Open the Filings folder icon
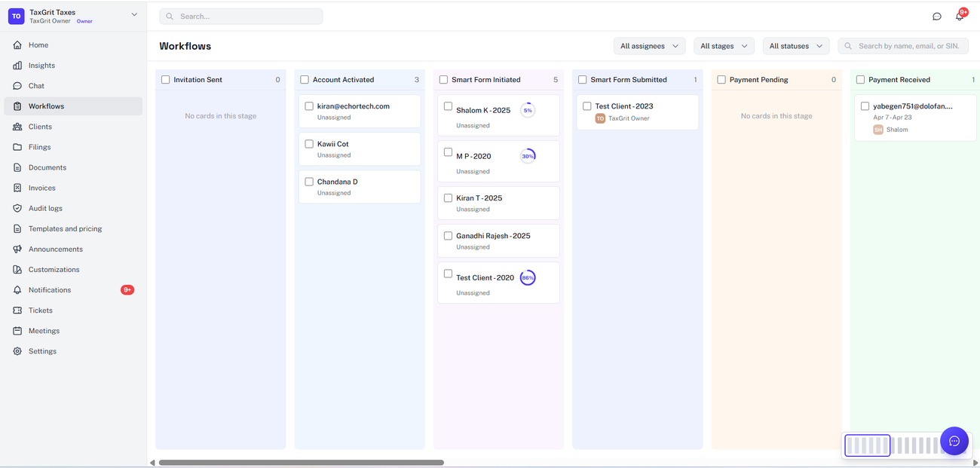This screenshot has width=980, height=468. point(17,147)
